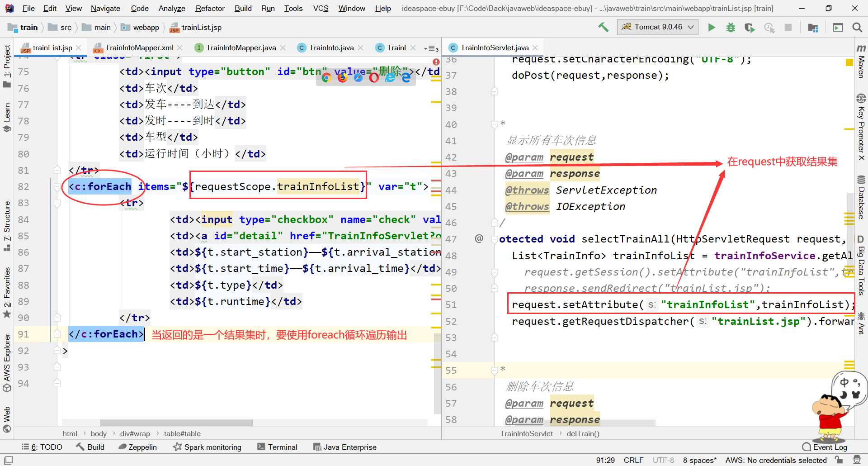Screen dimensions: 868x466
Task: Open the Terminal tool window
Action: point(277,447)
